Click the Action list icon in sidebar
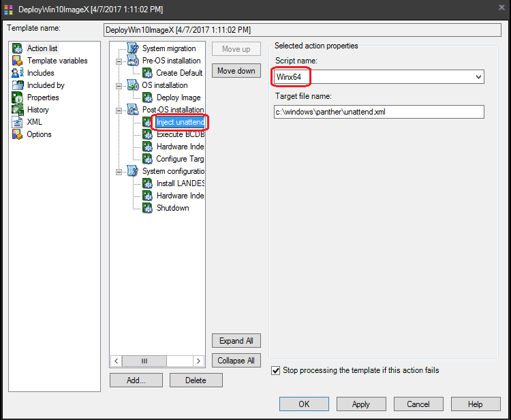The image size is (511, 420). [x=17, y=48]
